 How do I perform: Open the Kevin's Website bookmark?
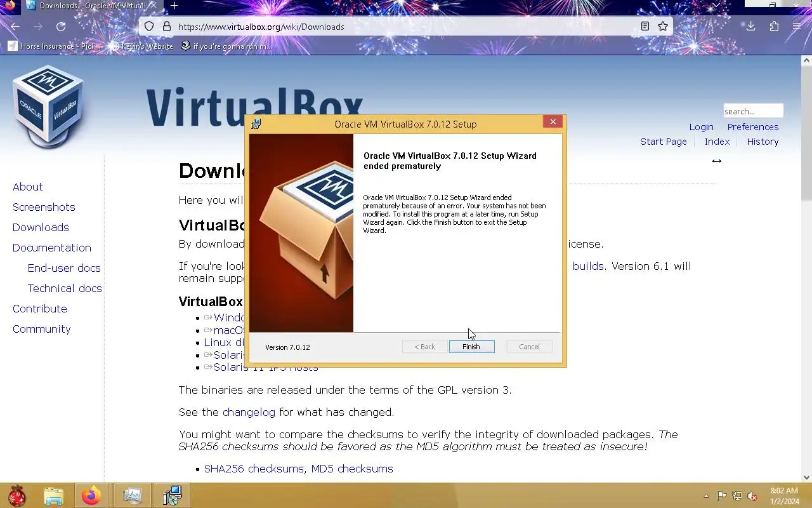[141, 46]
